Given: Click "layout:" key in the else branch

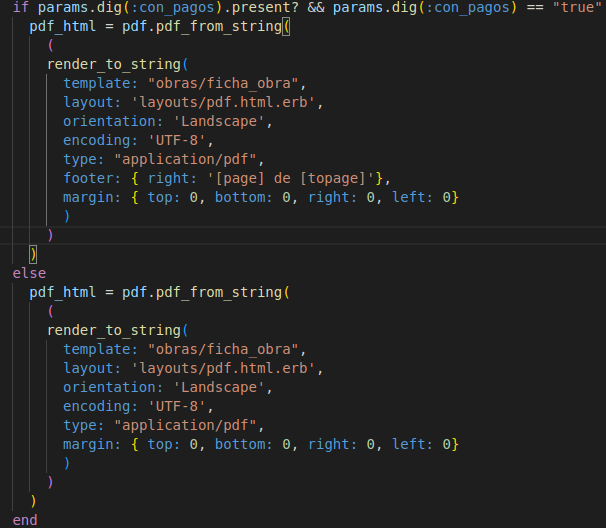Looking at the screenshot, I should 92,368.
